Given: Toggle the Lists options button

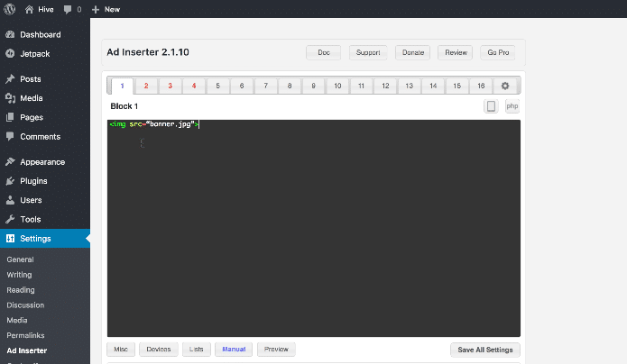Looking at the screenshot, I should click(x=197, y=350).
